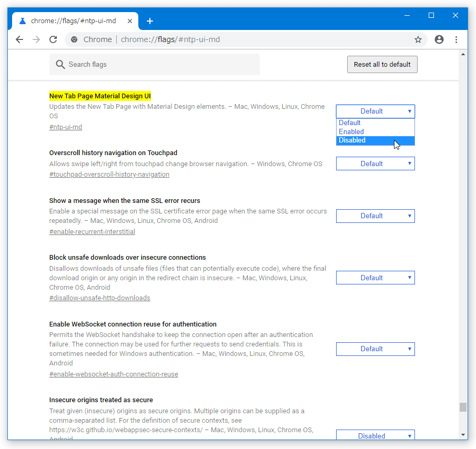476x449 pixels.
Task: Click the scrollbar up arrow
Action: (x=463, y=54)
